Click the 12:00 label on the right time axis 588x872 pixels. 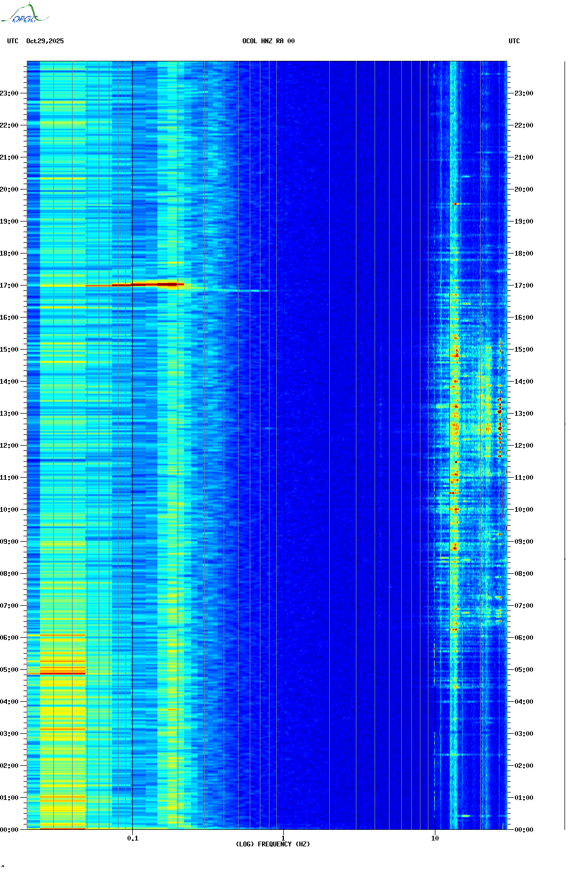523,446
